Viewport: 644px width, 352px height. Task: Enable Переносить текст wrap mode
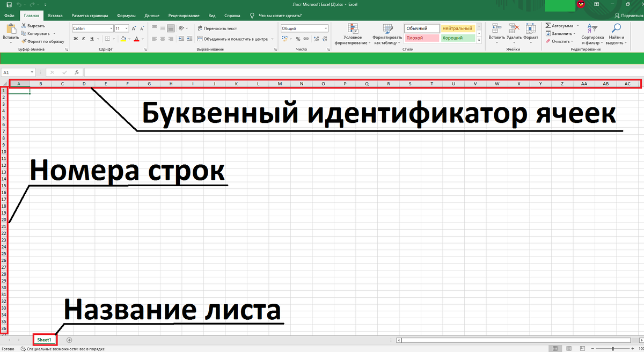[x=218, y=28]
